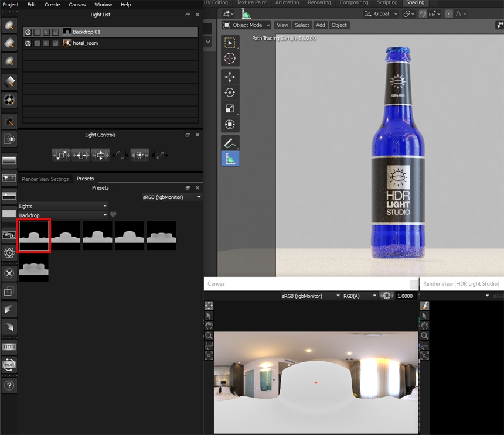Click the heart favorite icon beside Backdrop
504x435 pixels.
[x=113, y=214]
